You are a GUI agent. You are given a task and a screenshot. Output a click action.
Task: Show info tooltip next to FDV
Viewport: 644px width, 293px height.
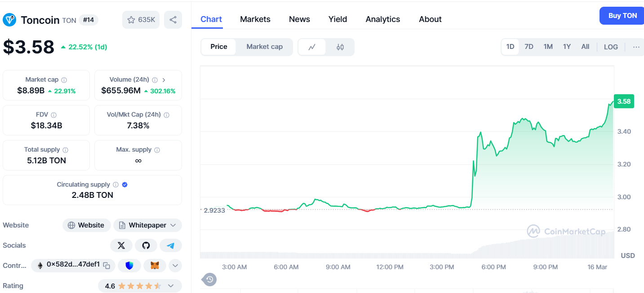click(x=53, y=115)
